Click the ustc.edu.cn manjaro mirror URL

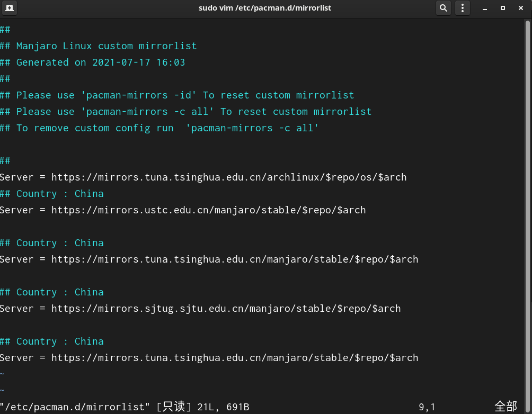208,210
